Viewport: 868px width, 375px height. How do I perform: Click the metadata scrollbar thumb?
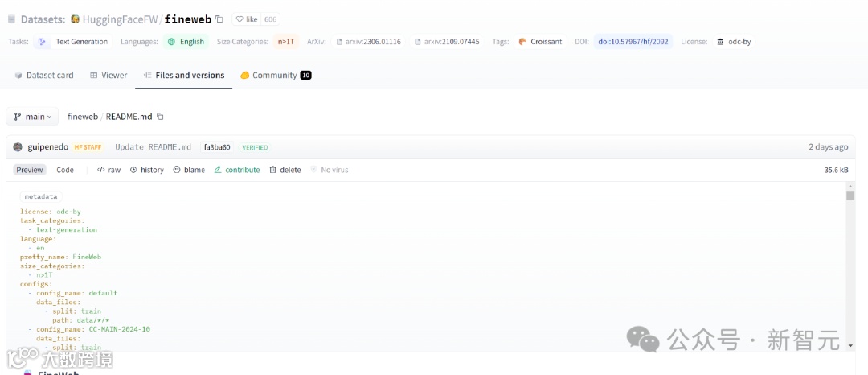[850, 196]
